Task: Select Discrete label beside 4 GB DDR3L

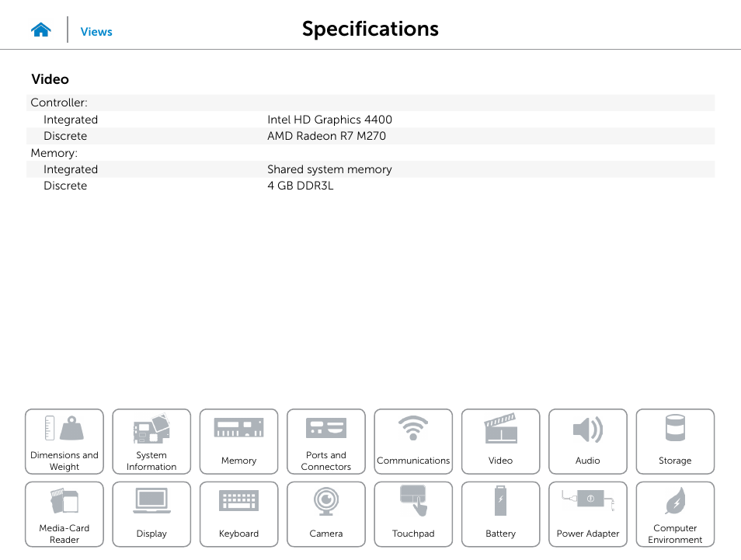Action: [x=65, y=186]
